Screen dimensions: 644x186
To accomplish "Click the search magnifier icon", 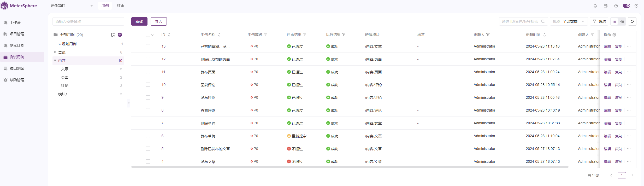I will pos(543,21).
